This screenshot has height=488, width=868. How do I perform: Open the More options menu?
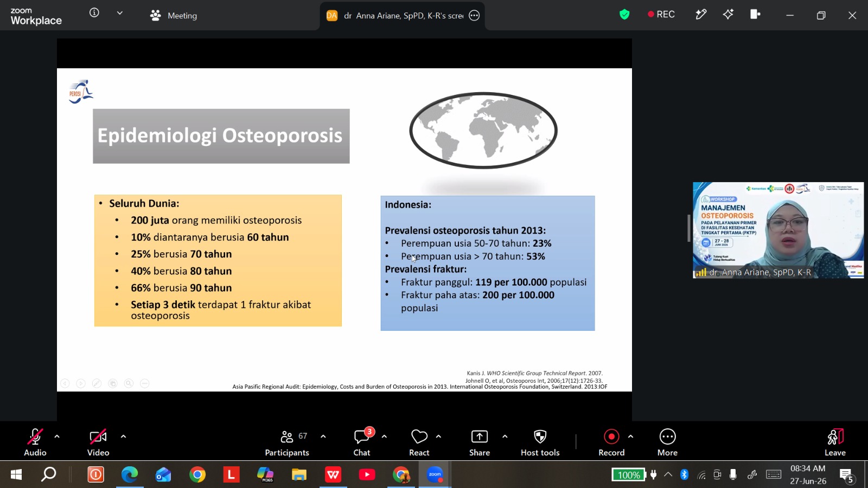(668, 442)
